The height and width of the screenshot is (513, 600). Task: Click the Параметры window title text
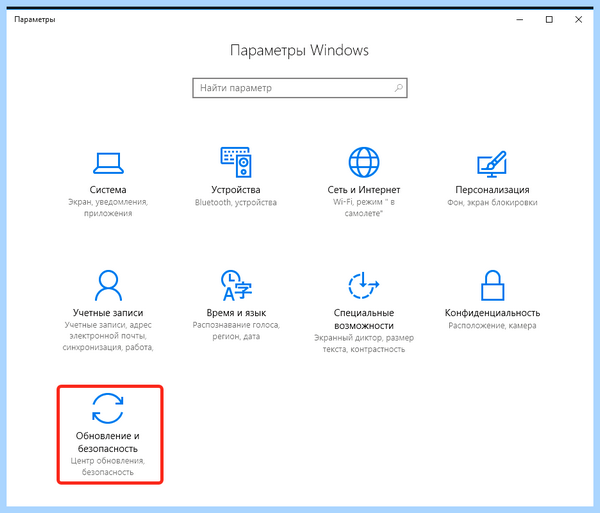35,19
